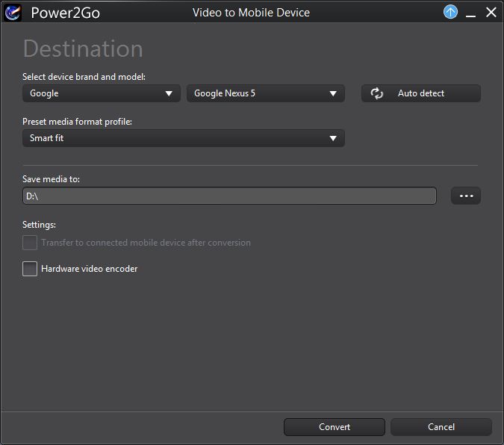Start conversion with the Convert button
The image size is (504, 445).
point(334,427)
